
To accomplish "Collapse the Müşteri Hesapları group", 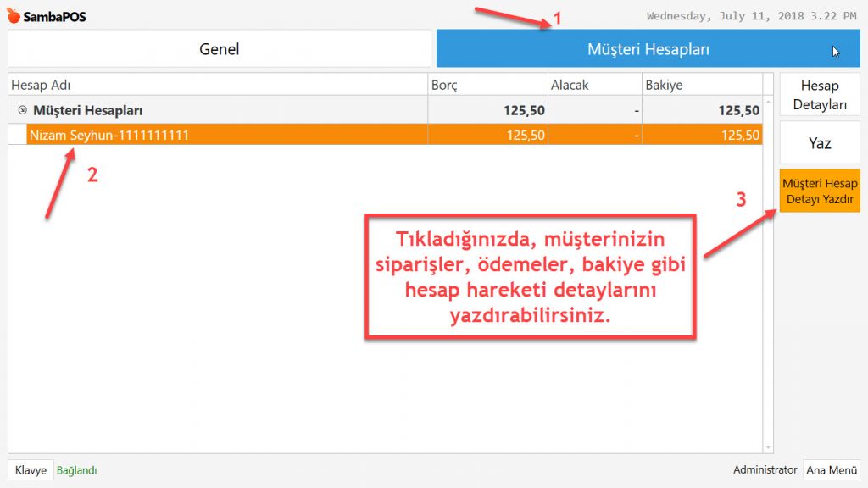I will (x=22, y=110).
